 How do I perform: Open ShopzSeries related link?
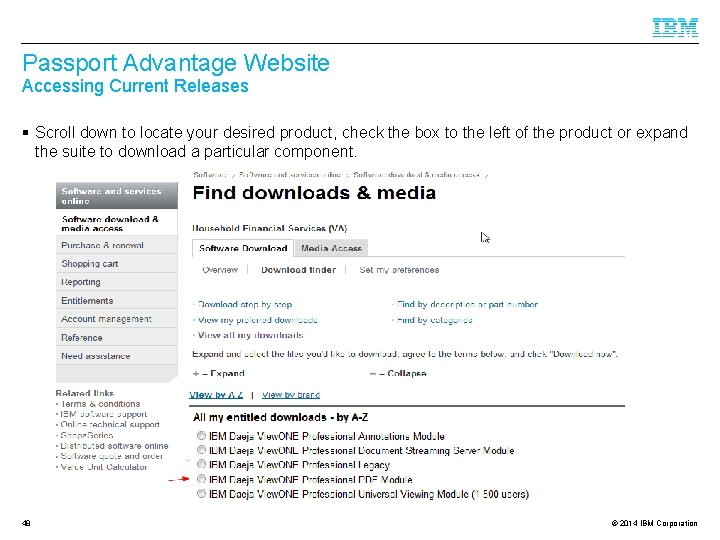tap(86, 435)
